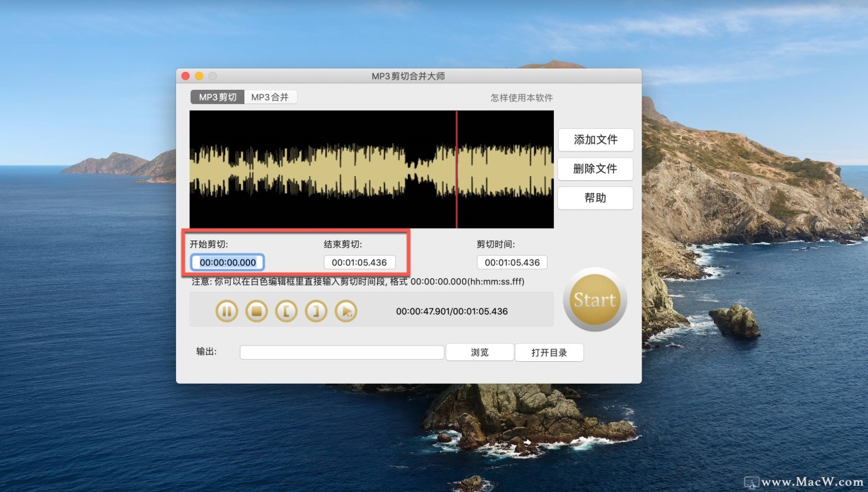Click the 删除文件 button
Viewport: 868px width, 492px height.
(595, 169)
